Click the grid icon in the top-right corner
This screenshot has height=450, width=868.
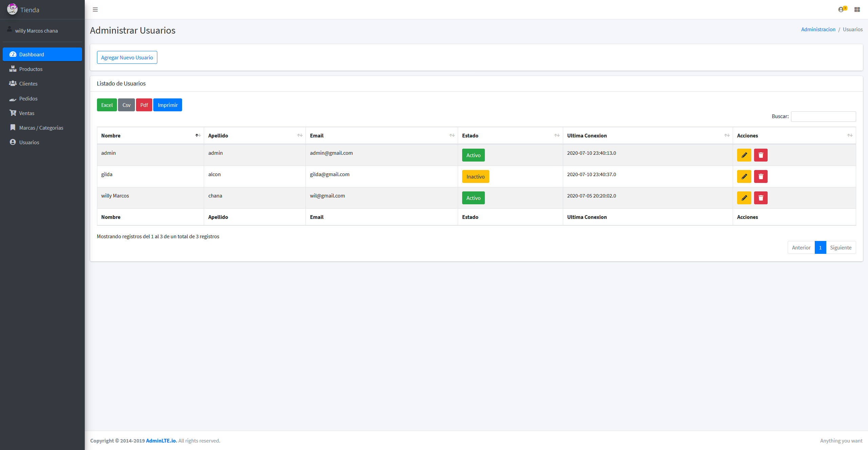click(x=857, y=10)
